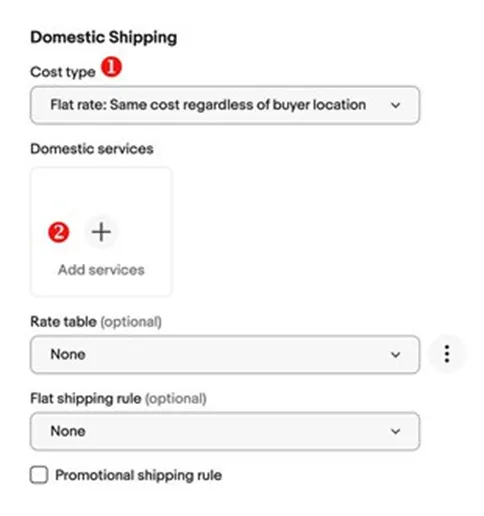Click the red number 2 badge
This screenshot has width=484, height=516.
(x=59, y=232)
